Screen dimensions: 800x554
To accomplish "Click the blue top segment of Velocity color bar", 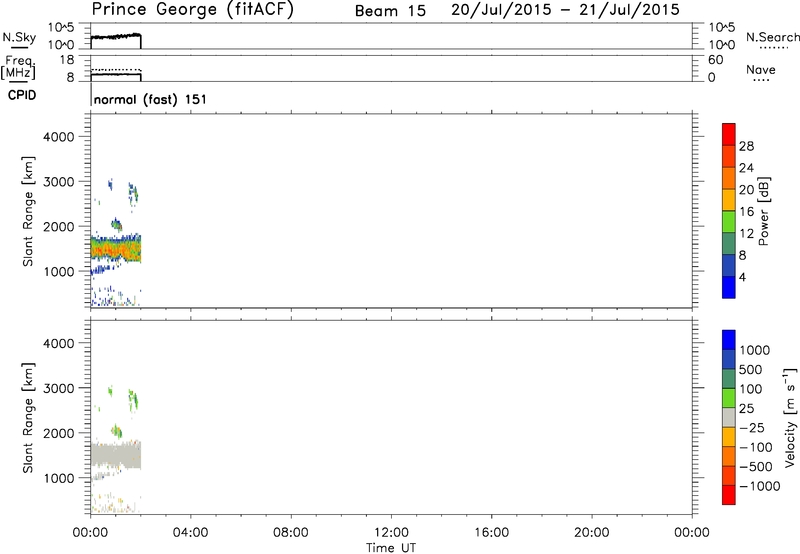I will click(x=729, y=340).
